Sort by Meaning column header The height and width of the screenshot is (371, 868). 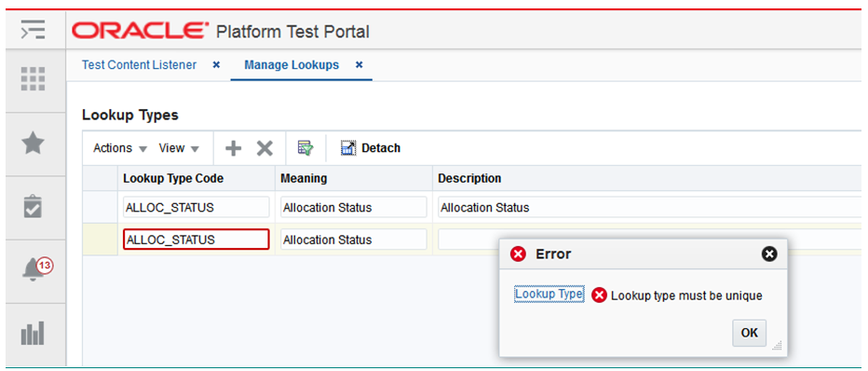pos(353,178)
